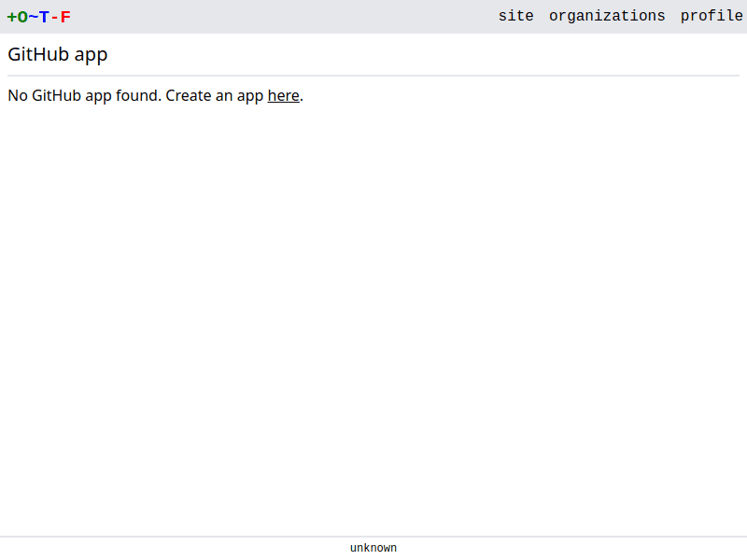The width and height of the screenshot is (747, 560).
Task: Click the OTF logo in header
Action: [39, 17]
